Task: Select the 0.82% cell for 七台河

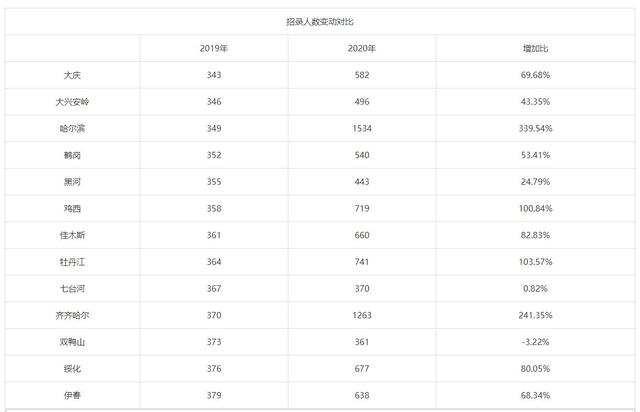Action: tap(535, 289)
